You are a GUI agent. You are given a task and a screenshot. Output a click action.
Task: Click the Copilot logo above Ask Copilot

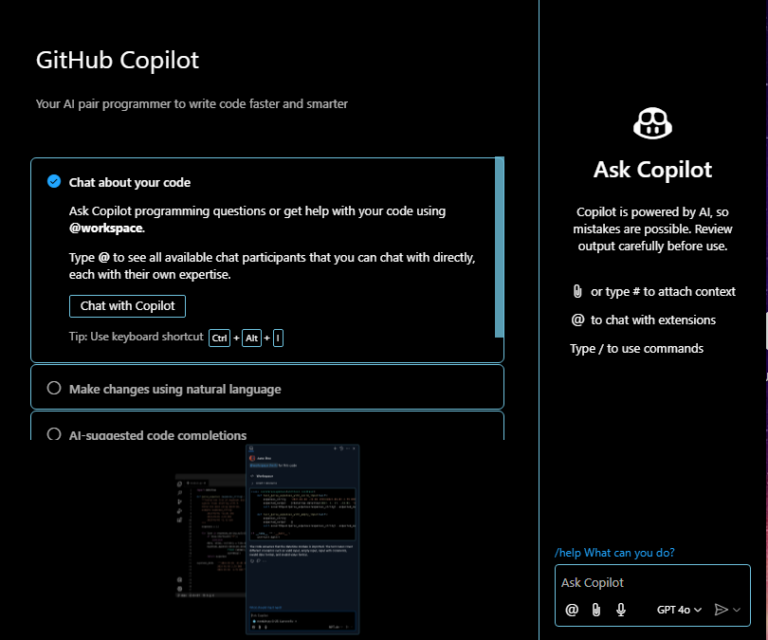[652, 124]
